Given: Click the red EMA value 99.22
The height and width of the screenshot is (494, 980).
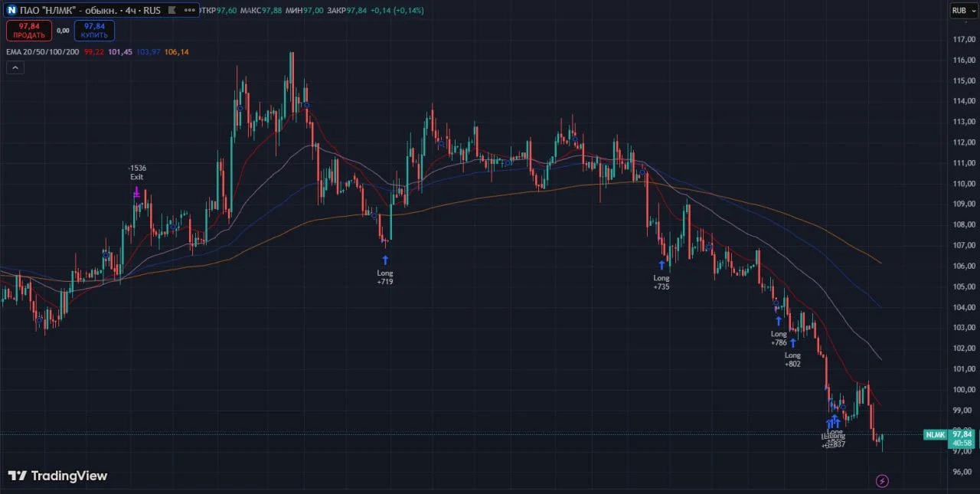Looking at the screenshot, I should point(94,51).
